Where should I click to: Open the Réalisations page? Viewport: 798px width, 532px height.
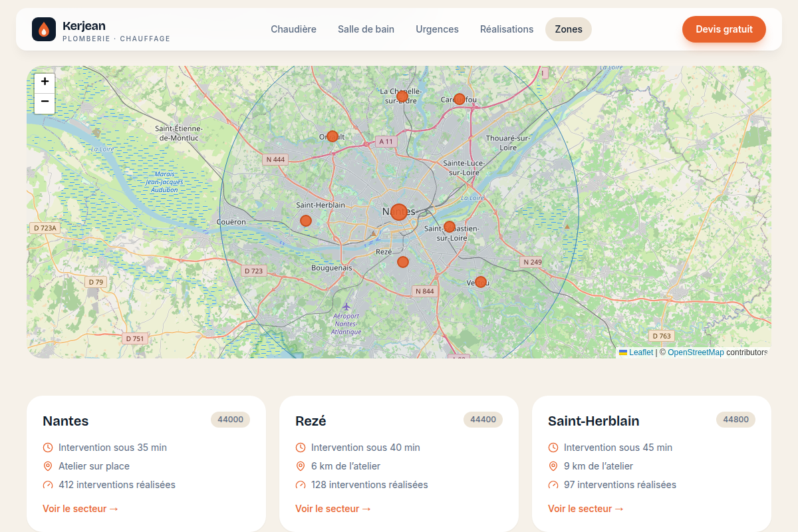point(507,29)
